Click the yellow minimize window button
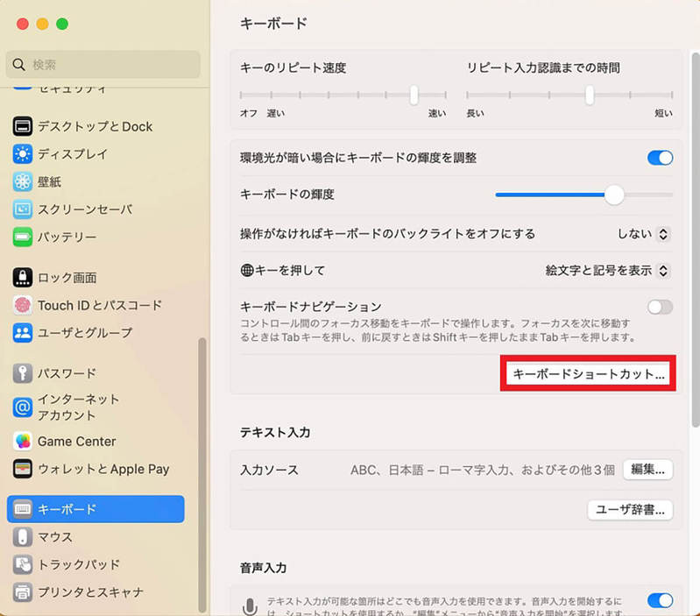 point(42,24)
